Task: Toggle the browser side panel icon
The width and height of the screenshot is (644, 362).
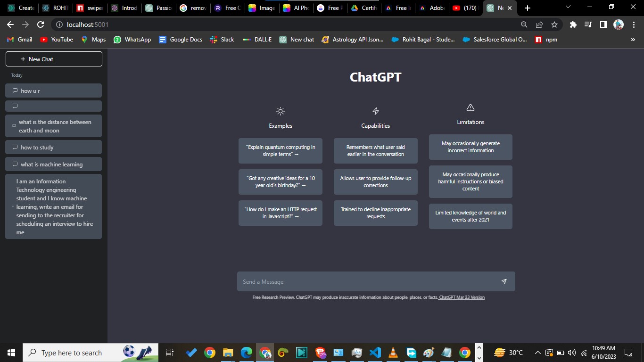Action: pyautogui.click(x=603, y=25)
